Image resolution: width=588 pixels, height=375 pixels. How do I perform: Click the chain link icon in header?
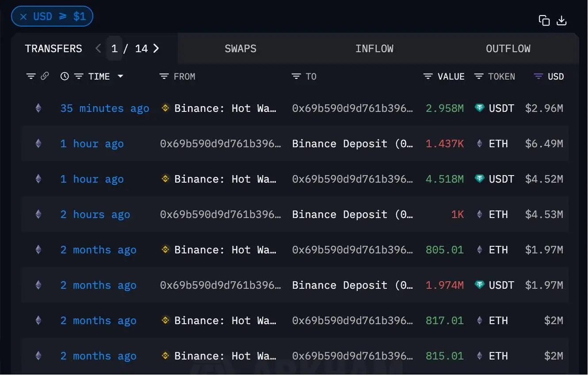click(x=45, y=76)
